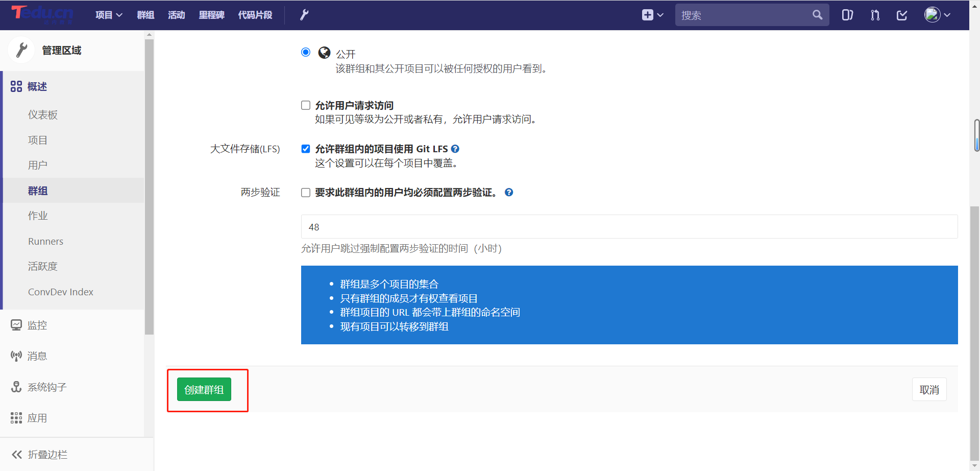
Task: Enable 允许用户请求访问 checkbox
Action: point(306,105)
